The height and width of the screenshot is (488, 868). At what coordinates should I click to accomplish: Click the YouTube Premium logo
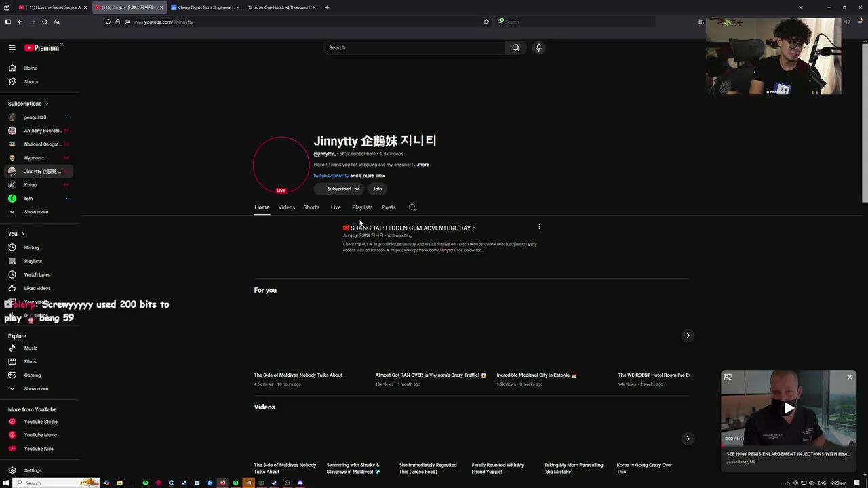(42, 47)
